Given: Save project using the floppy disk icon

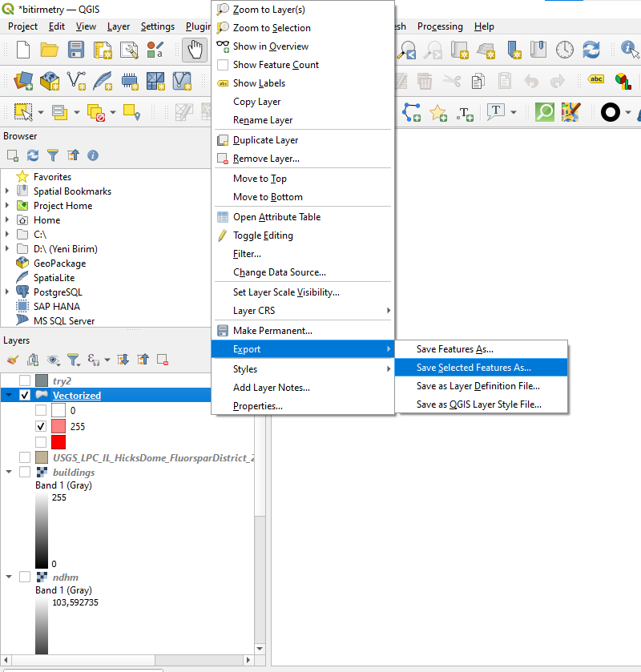Looking at the screenshot, I should click(x=76, y=50).
